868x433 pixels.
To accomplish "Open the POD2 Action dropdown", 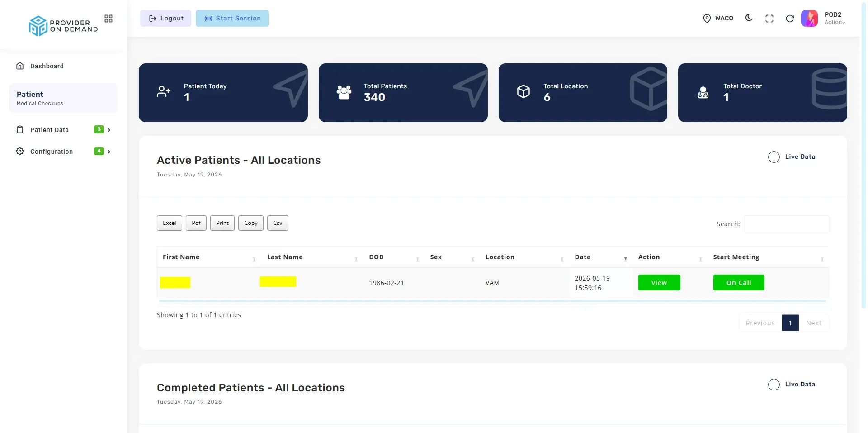I will 835,22.
